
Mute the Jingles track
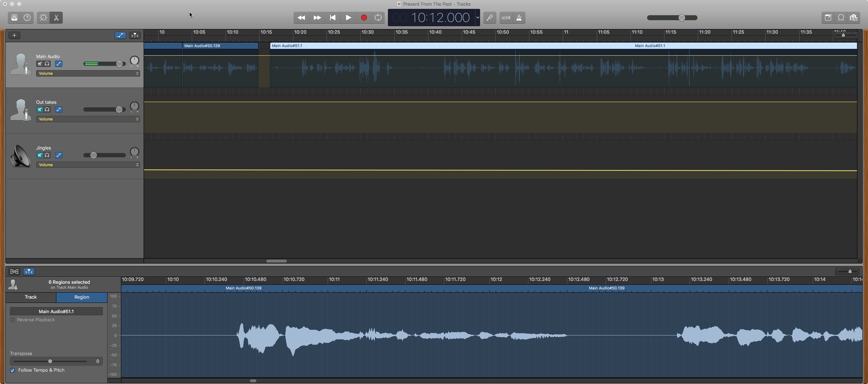coord(40,155)
